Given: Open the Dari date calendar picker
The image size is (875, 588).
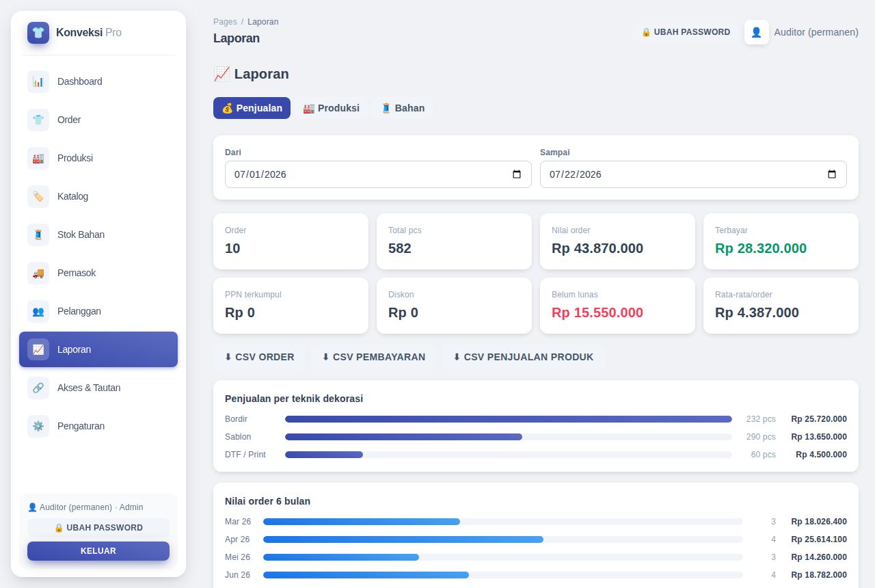Looking at the screenshot, I should [517, 174].
